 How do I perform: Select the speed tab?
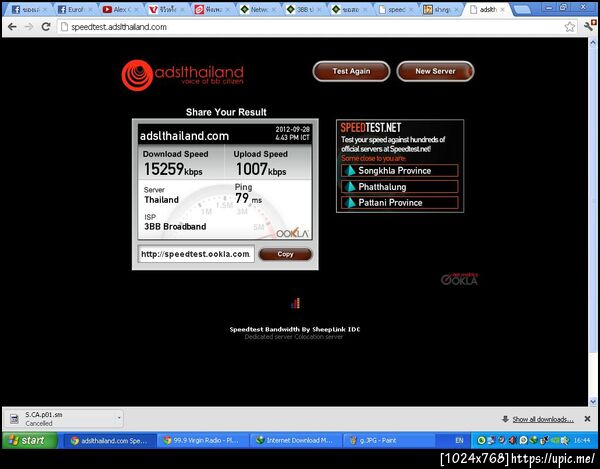(395, 10)
